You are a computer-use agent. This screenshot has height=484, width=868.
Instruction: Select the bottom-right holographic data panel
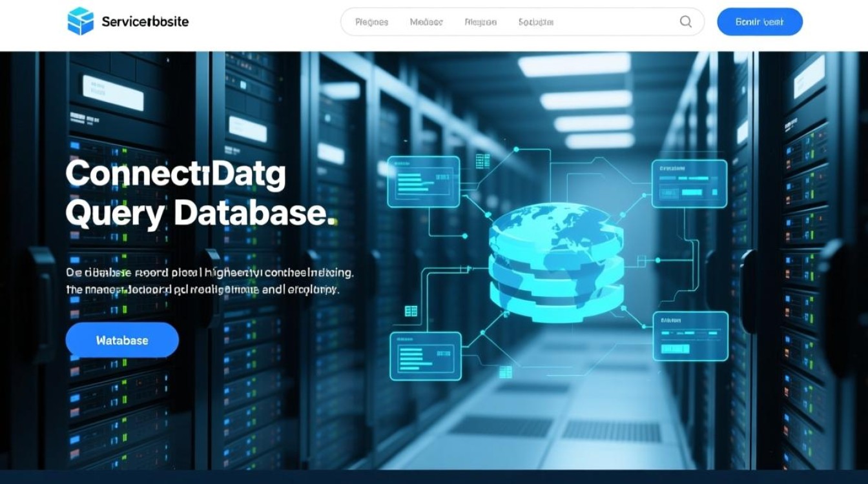point(690,336)
